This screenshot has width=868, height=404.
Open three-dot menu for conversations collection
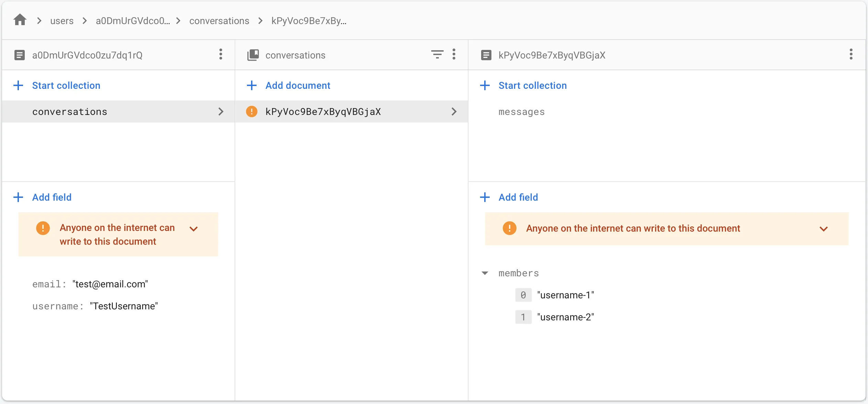click(x=454, y=54)
